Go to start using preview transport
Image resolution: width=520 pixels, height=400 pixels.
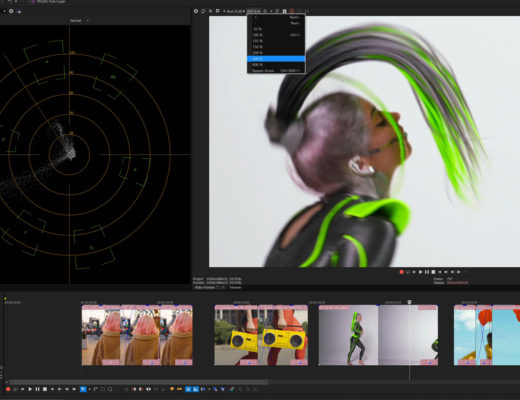pos(439,272)
